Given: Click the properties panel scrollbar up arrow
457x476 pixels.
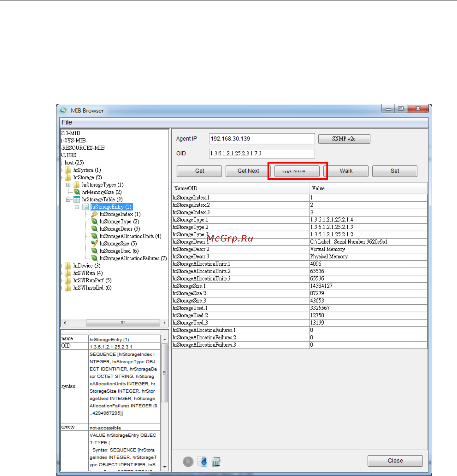Looking at the screenshot, I should coord(165,339).
